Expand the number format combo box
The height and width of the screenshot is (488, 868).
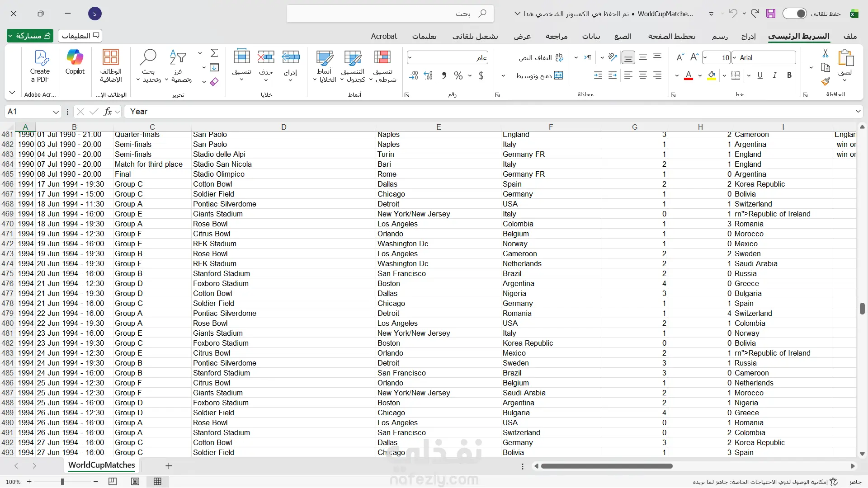click(410, 57)
